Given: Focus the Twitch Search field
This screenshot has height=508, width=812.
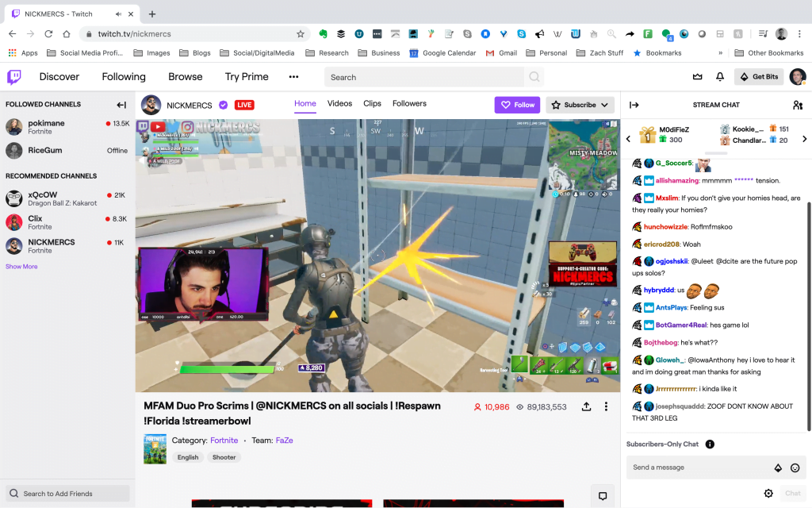Looking at the screenshot, I should coord(424,77).
